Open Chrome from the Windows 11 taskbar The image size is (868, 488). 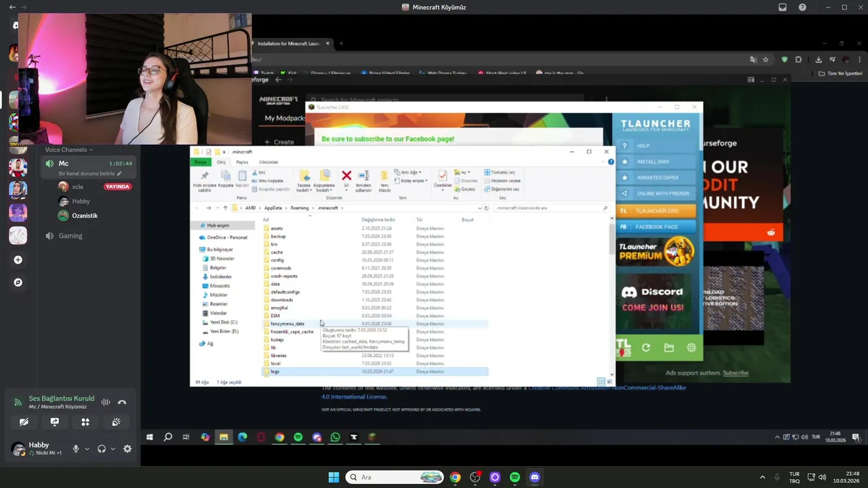(x=455, y=477)
